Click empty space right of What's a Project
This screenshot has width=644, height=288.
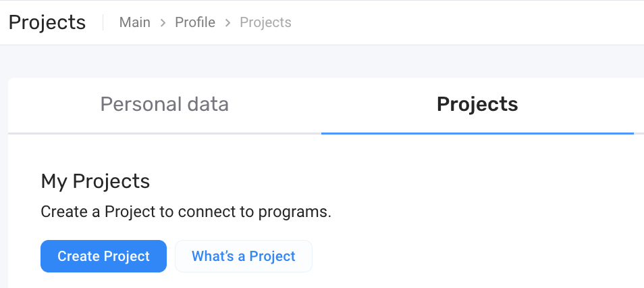(473, 256)
